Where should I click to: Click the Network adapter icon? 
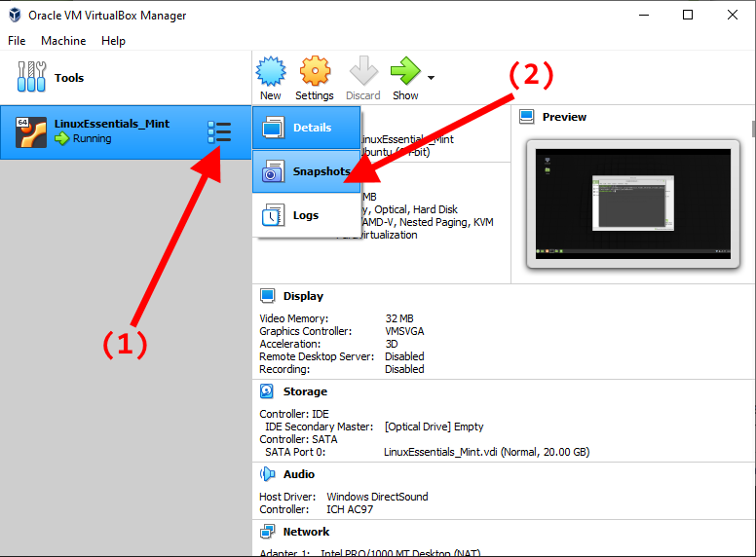tap(268, 532)
